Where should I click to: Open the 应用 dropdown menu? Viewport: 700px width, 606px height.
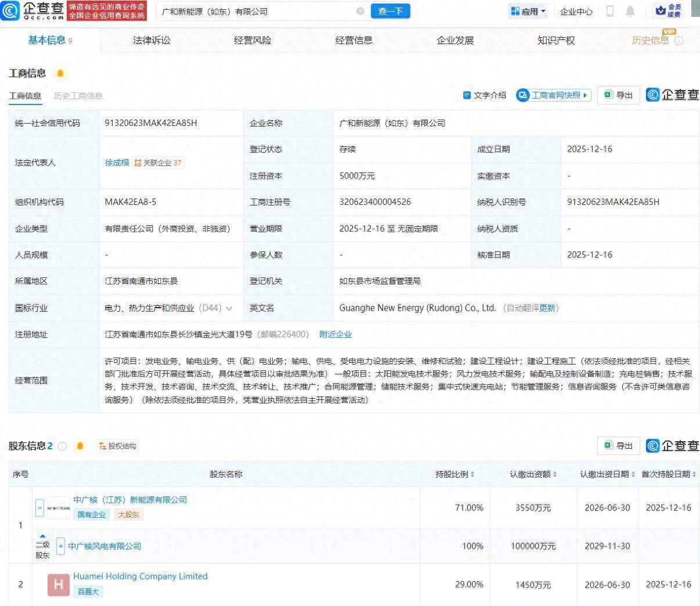tap(528, 11)
